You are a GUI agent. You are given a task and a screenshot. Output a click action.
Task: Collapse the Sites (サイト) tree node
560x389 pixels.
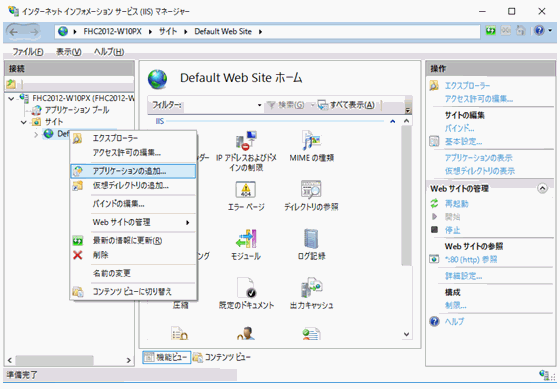24,122
